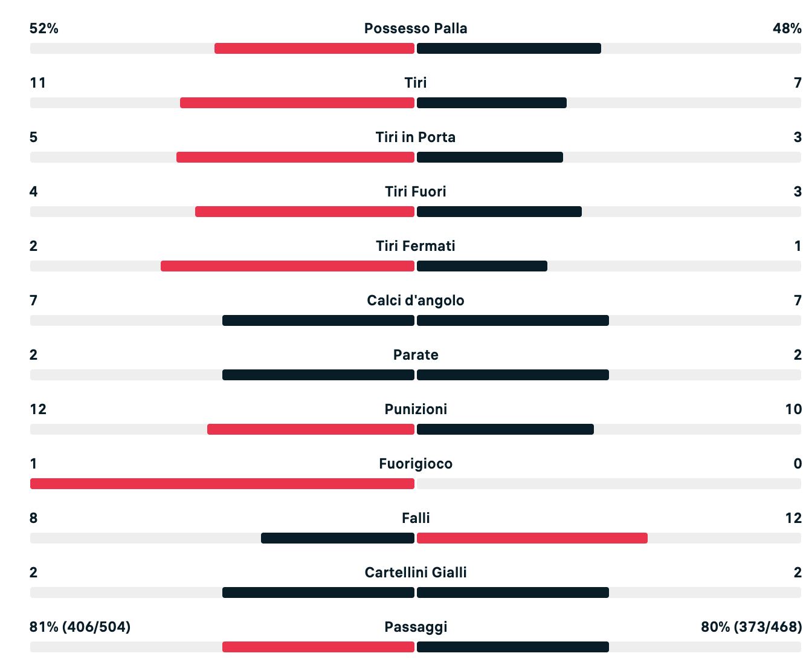Select the Tiri Fermati heading
This screenshot has height=659, width=812.
click(416, 246)
